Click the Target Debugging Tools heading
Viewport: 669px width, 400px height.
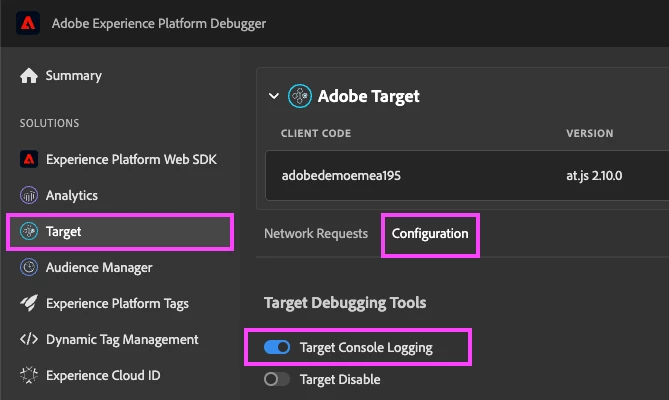point(345,303)
